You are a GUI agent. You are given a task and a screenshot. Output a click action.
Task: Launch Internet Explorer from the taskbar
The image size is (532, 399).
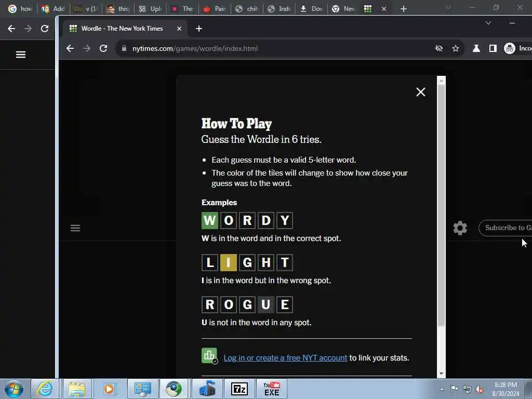coord(45,389)
